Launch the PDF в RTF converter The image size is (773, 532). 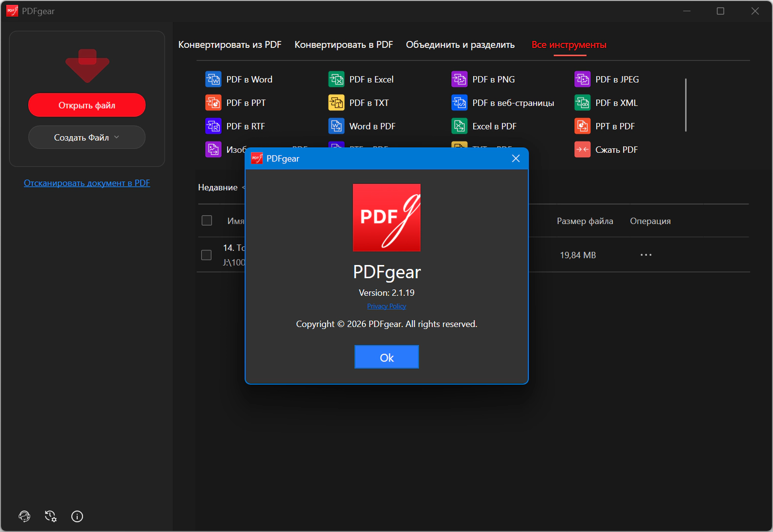235,126
